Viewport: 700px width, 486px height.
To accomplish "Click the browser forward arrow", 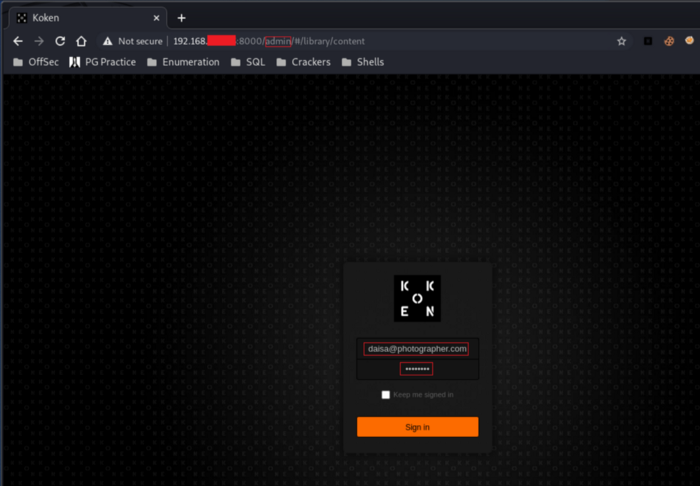I will tap(39, 41).
